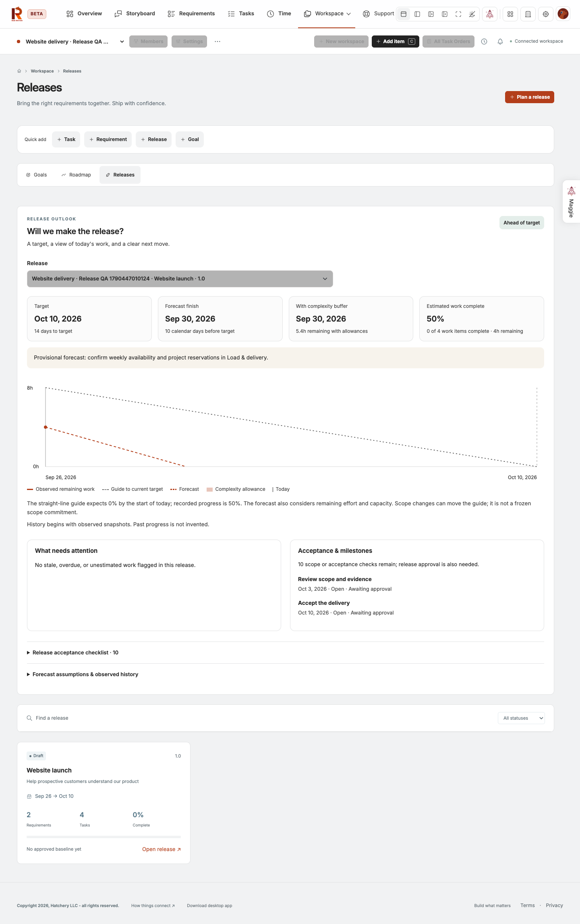Open the Maggie side panel tab

pos(571,201)
